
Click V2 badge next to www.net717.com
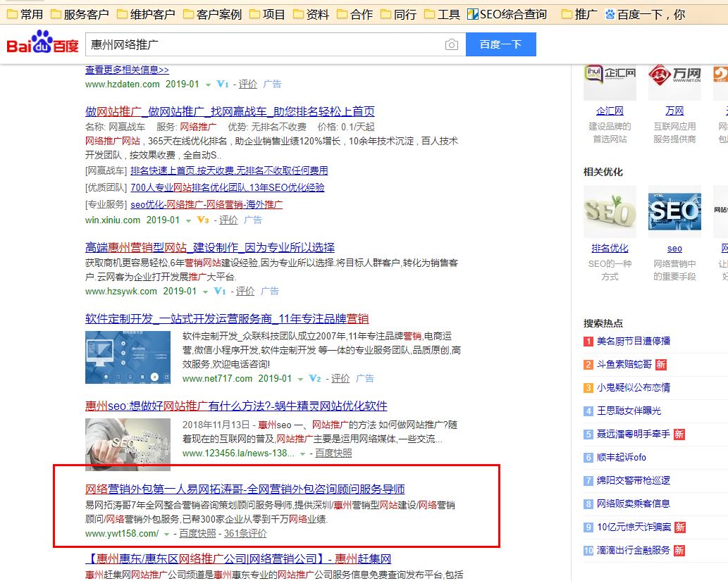(x=315, y=378)
